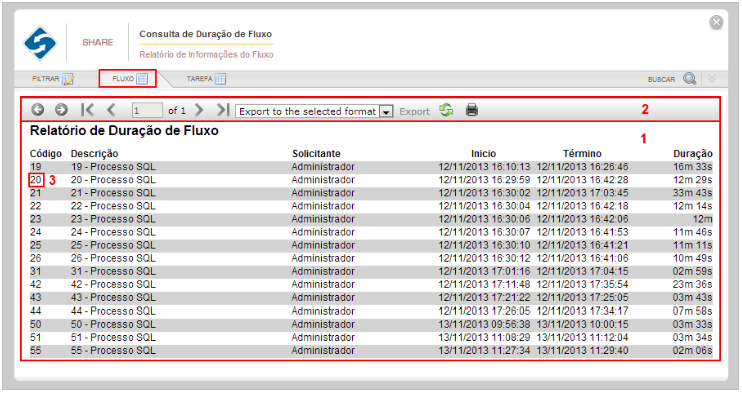Click description '42 - Processo SQL'
Screen dimensions: 742x393
113,284
